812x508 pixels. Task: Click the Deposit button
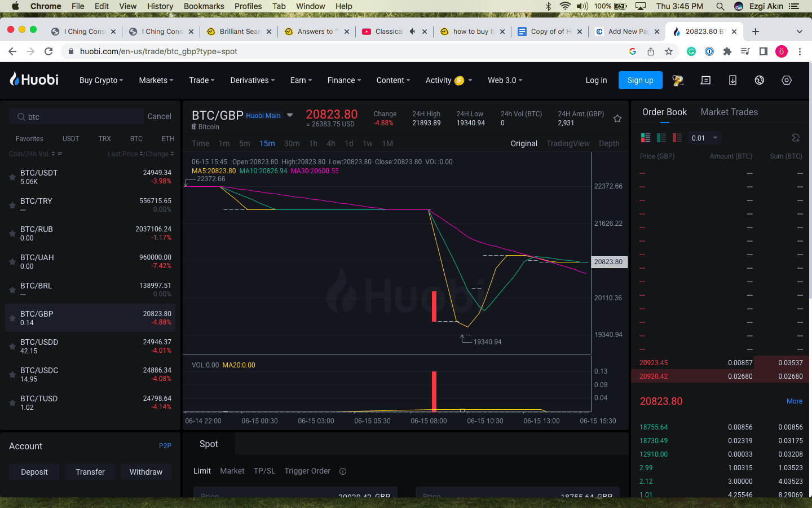[34, 472]
